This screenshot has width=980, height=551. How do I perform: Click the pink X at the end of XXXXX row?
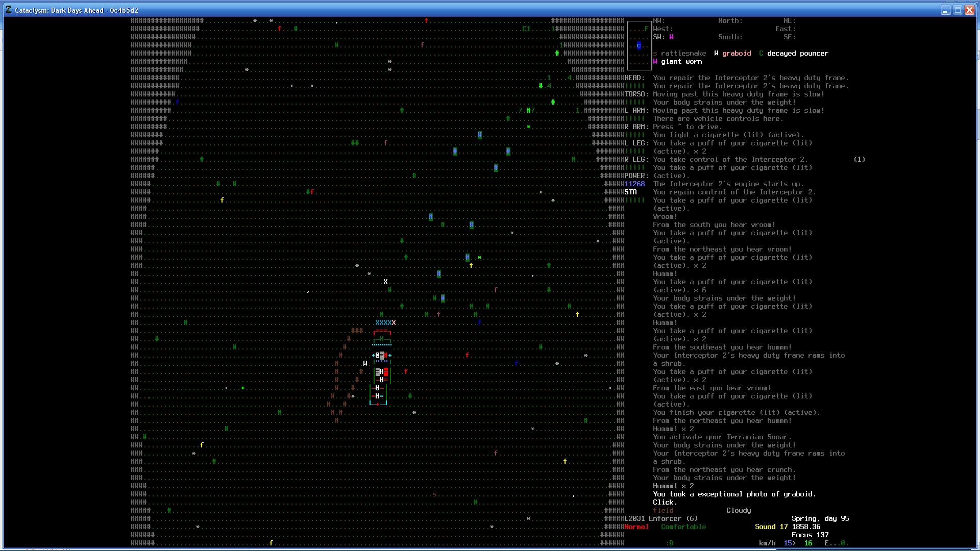[x=394, y=323]
